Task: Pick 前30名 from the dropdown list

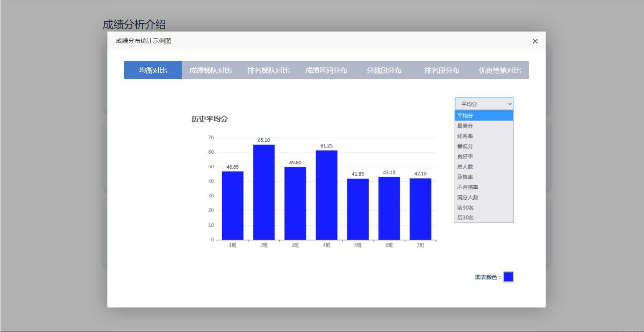Action: 484,208
